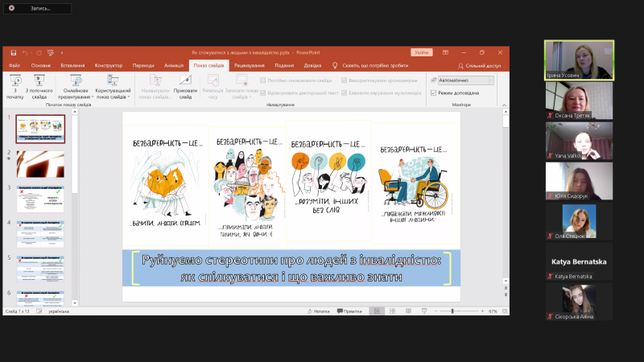The image size is (644, 362).
Task: Open the 'Конструктор' ribbon tab
Action: pos(108,65)
